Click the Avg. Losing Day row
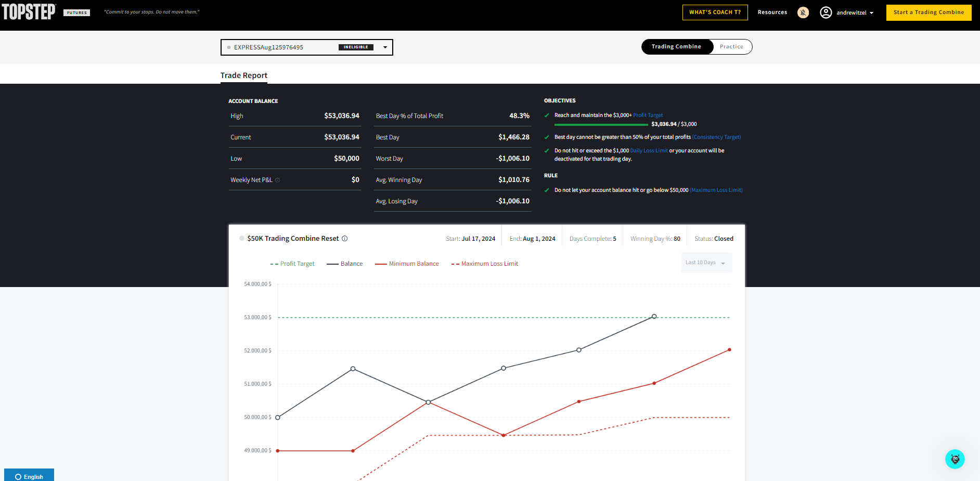 pyautogui.click(x=453, y=201)
